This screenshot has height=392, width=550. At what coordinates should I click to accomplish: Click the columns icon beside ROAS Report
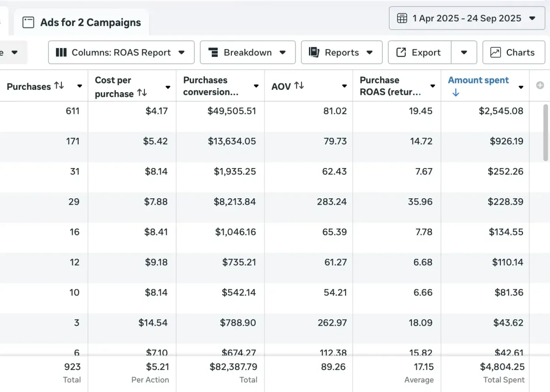click(61, 53)
